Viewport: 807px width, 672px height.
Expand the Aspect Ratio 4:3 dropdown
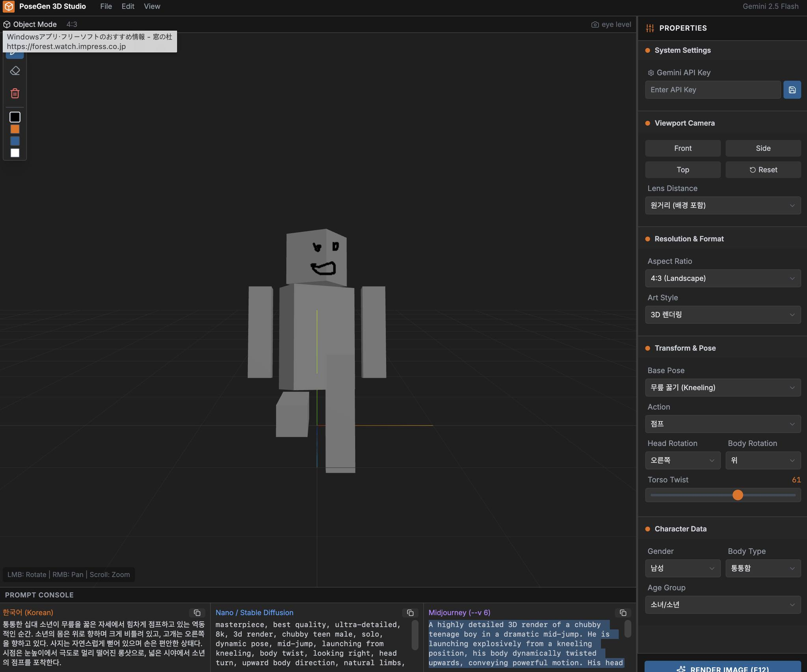click(x=723, y=278)
